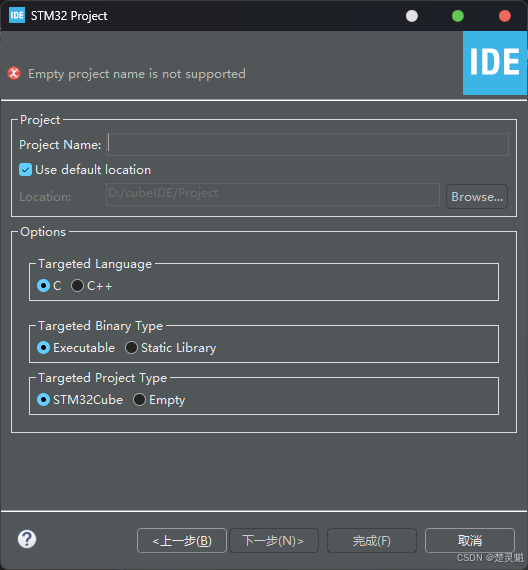Screen dimensions: 528x570
Task: Click the 'STM32 Project' window title
Action: click(69, 16)
